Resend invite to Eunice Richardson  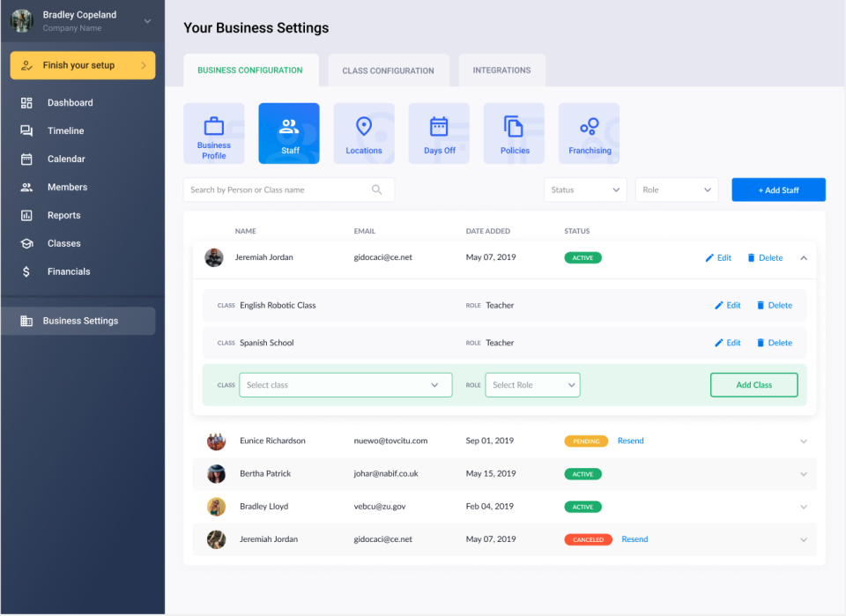click(x=630, y=441)
